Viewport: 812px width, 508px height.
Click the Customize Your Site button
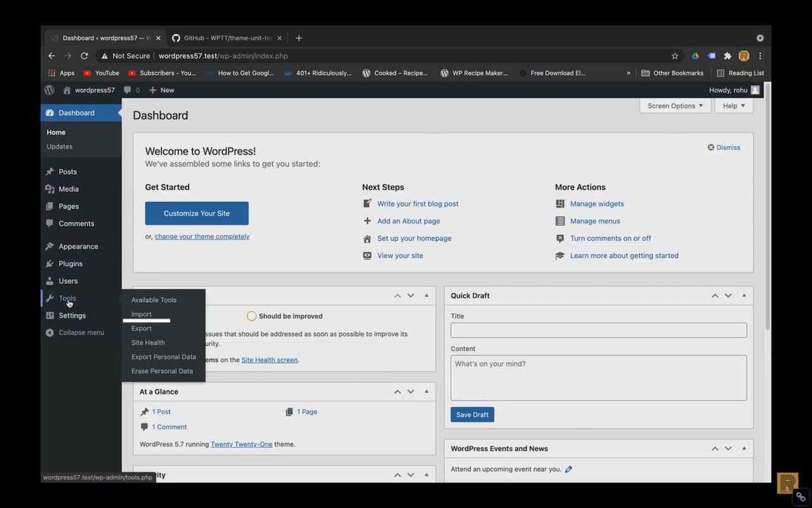(197, 213)
